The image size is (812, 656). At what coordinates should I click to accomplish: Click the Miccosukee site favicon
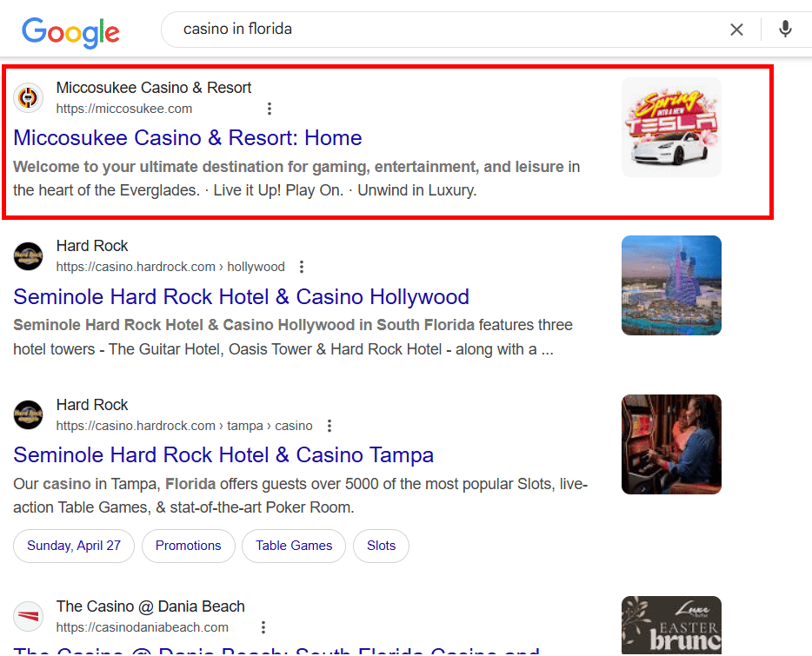tap(29, 97)
